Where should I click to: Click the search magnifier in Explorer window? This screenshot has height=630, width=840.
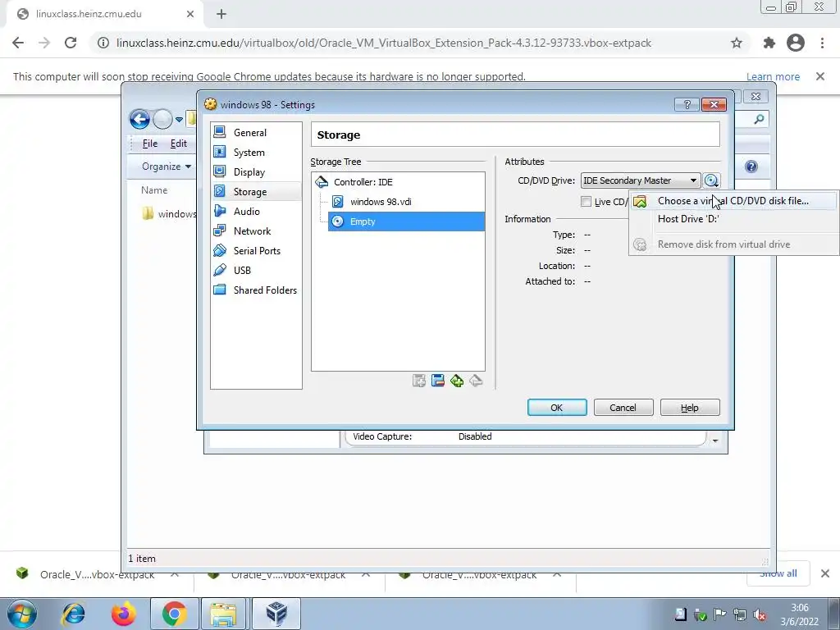coord(759,119)
